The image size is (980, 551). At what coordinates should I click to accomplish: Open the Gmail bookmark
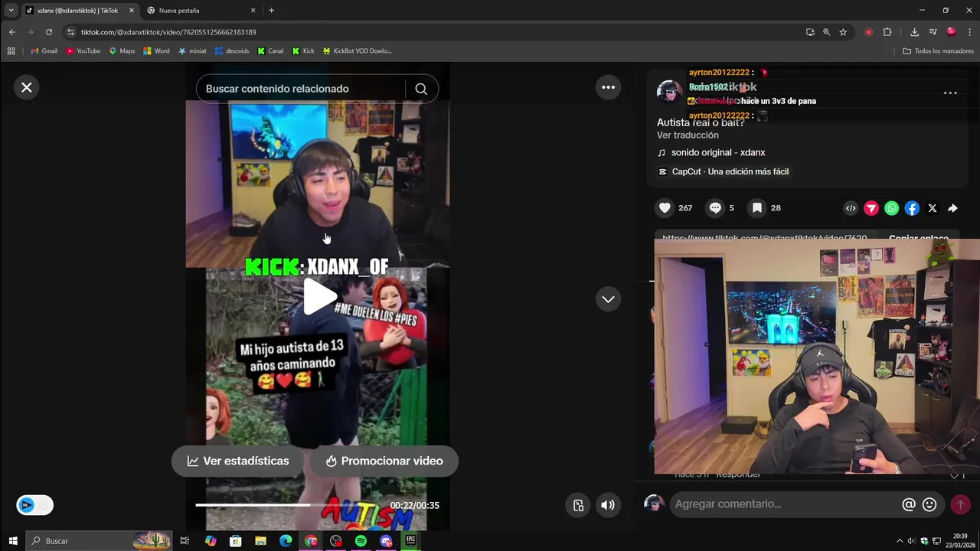(x=44, y=51)
